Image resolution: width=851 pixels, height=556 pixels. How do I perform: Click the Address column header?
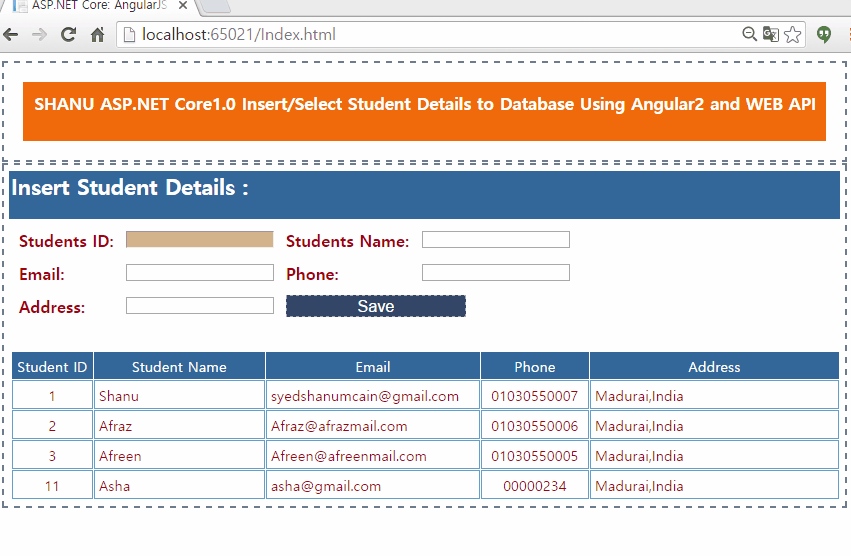pos(714,367)
